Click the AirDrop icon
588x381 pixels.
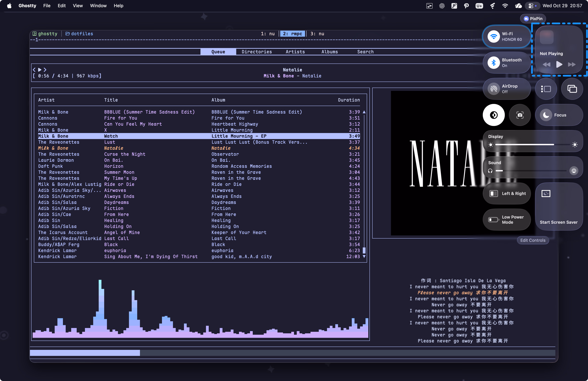point(494,89)
